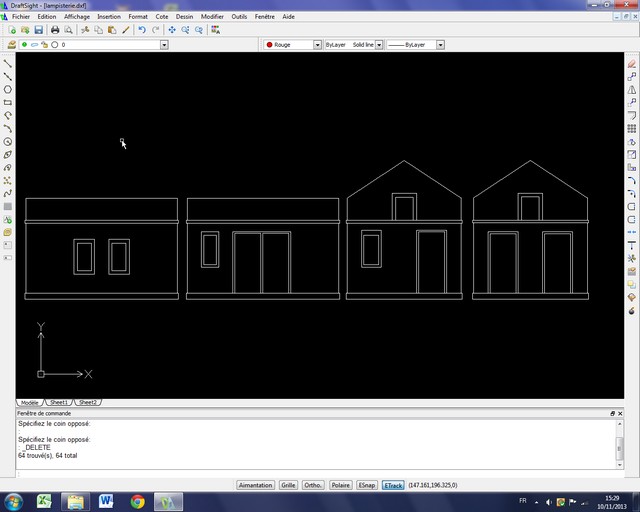Viewport: 640px width, 512px height.
Task: Click the Aimantation button
Action: (255, 485)
